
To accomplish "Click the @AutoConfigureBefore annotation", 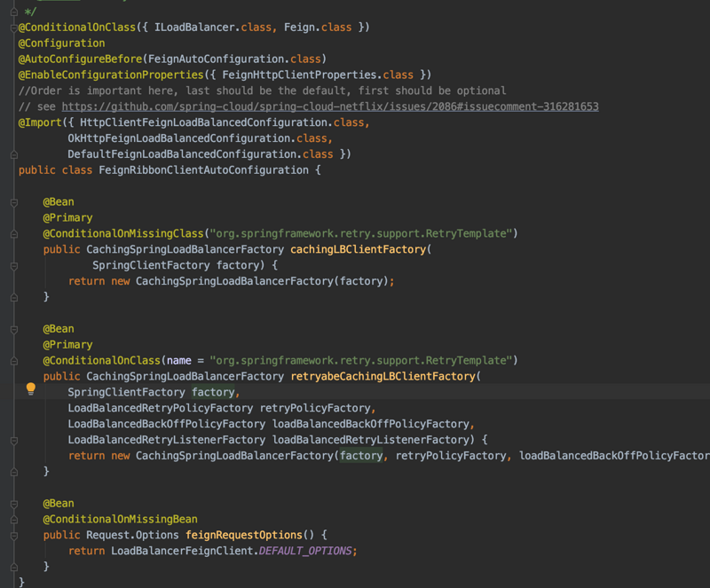I will coord(80,59).
